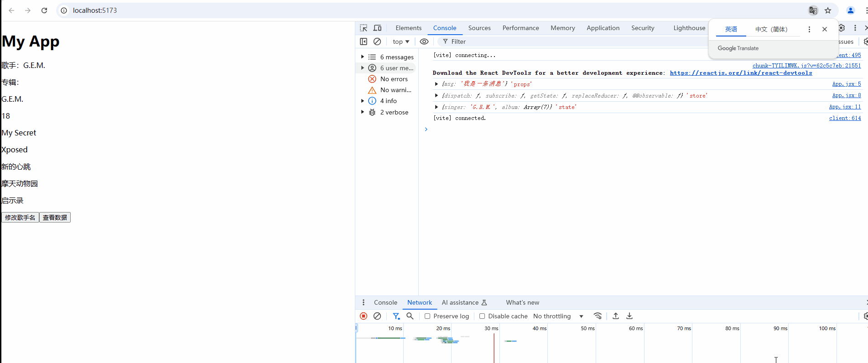The width and height of the screenshot is (868, 363).
Task: Click 查看数据 button
Action: (55, 218)
